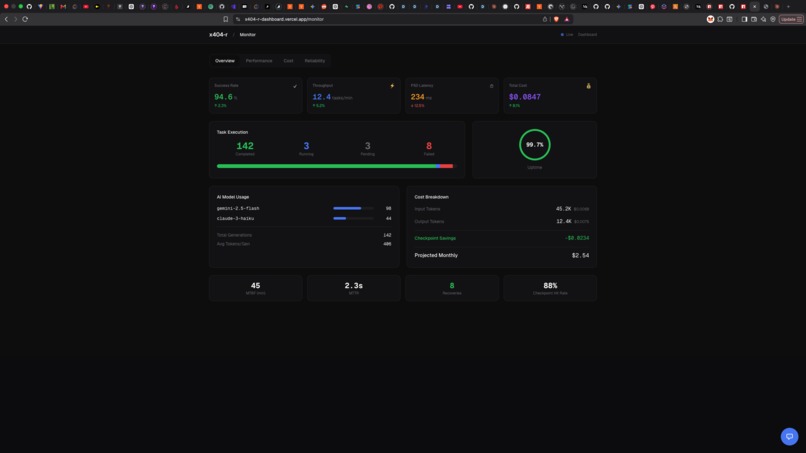Click the blue 3 Running count

coord(306,146)
